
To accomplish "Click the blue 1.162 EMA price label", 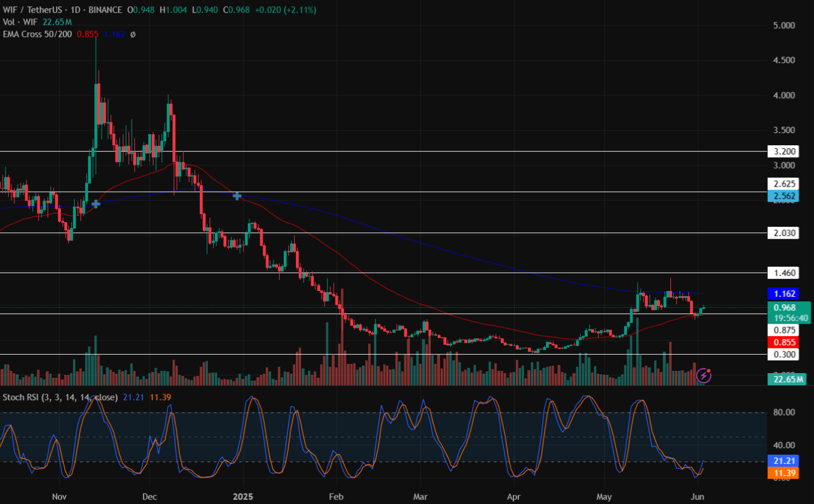I will pyautogui.click(x=783, y=294).
